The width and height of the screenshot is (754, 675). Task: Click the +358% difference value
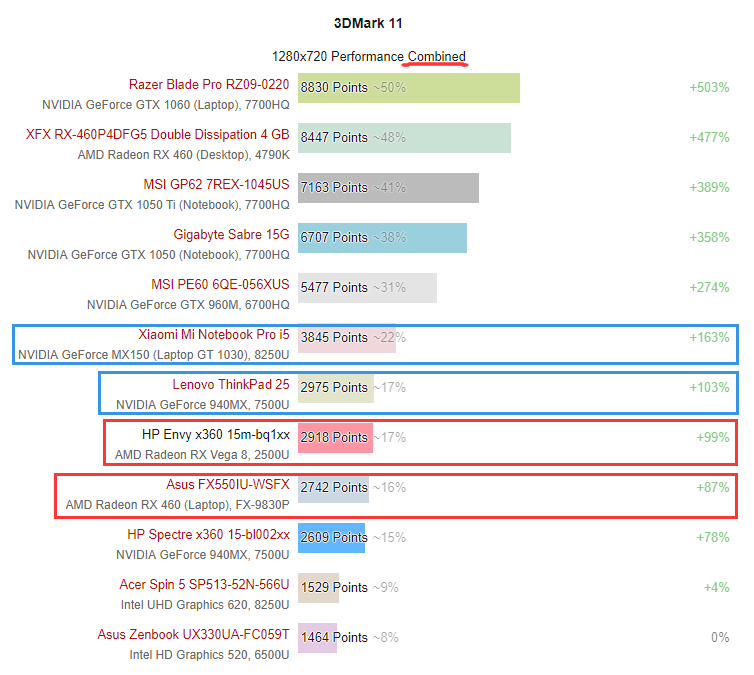(x=709, y=238)
